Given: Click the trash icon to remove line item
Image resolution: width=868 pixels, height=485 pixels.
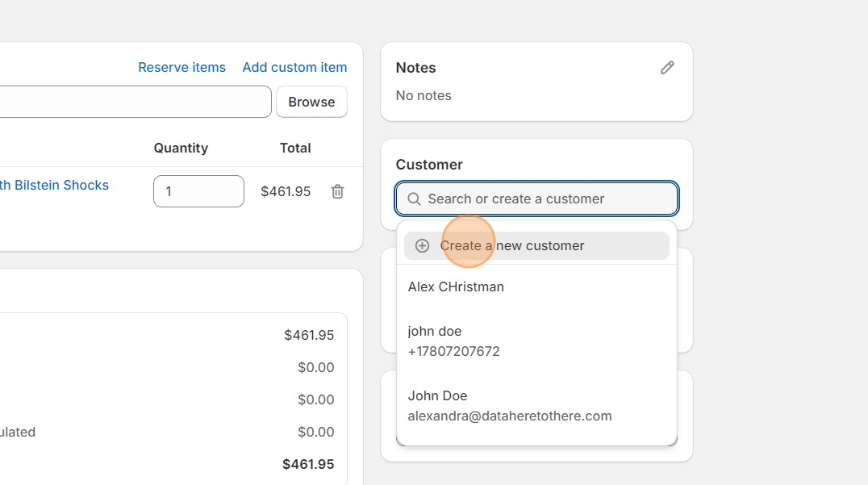Looking at the screenshot, I should click(x=337, y=191).
